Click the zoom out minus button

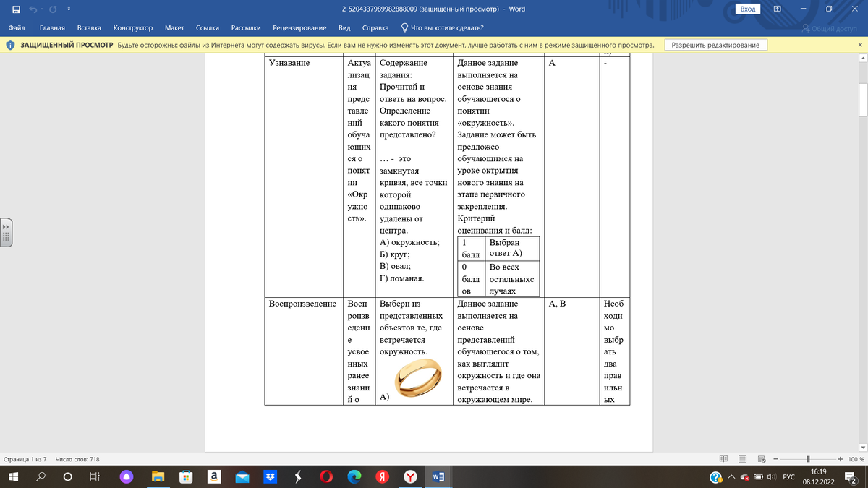(x=775, y=459)
